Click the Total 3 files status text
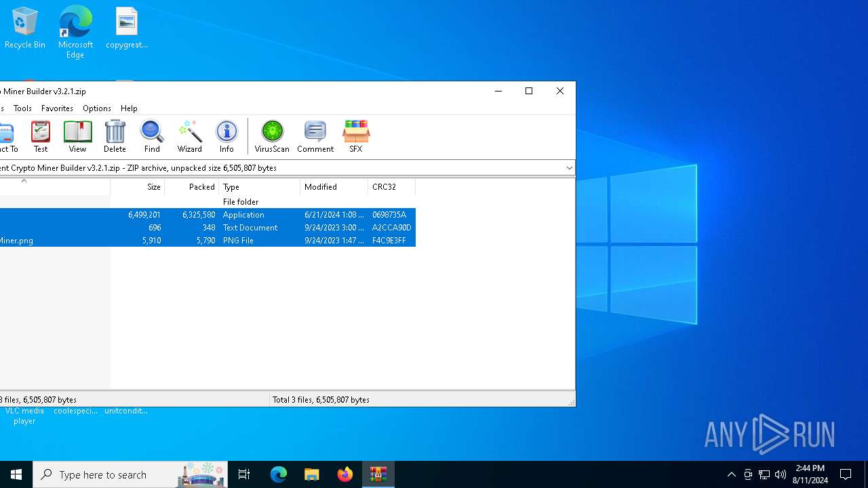868x488 pixels. pos(321,400)
